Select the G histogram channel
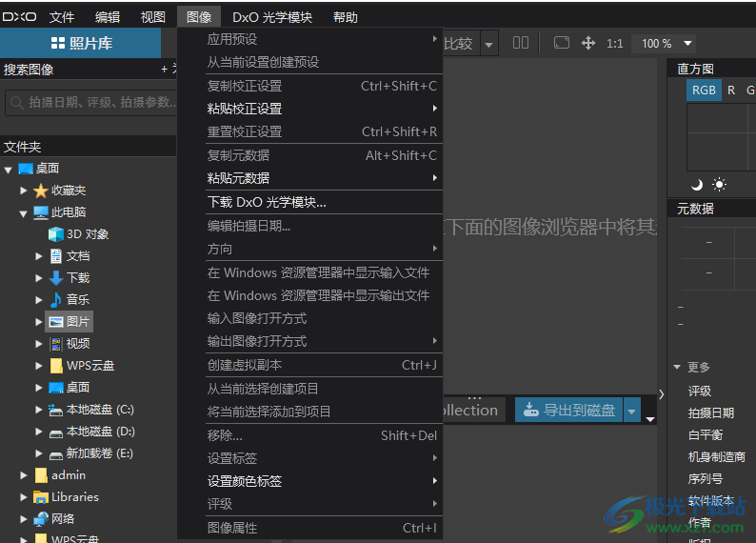756x543 pixels. click(749, 90)
